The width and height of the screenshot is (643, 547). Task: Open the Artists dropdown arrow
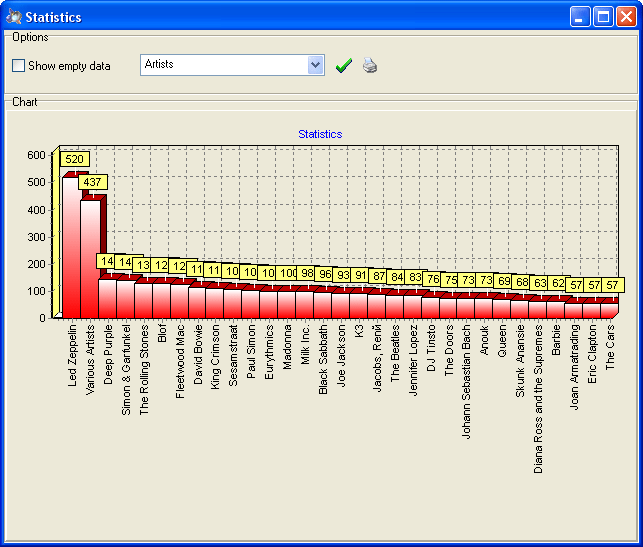(315, 65)
